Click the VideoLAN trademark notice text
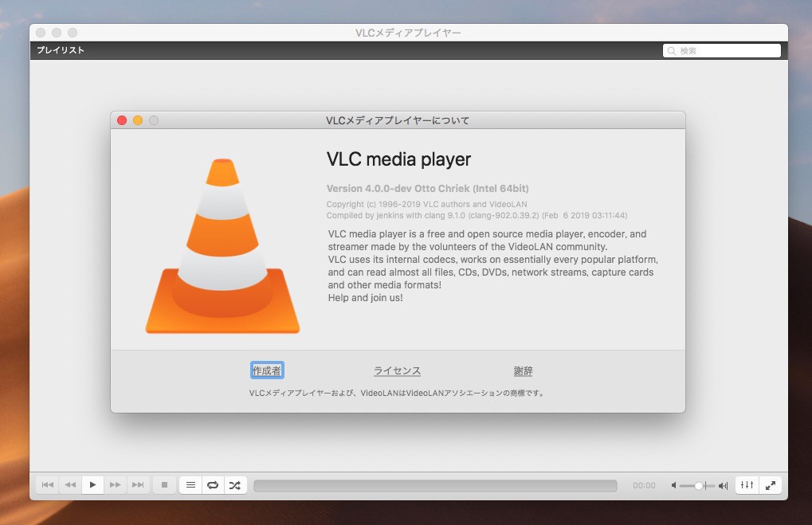This screenshot has height=525, width=812. pyautogui.click(x=397, y=393)
